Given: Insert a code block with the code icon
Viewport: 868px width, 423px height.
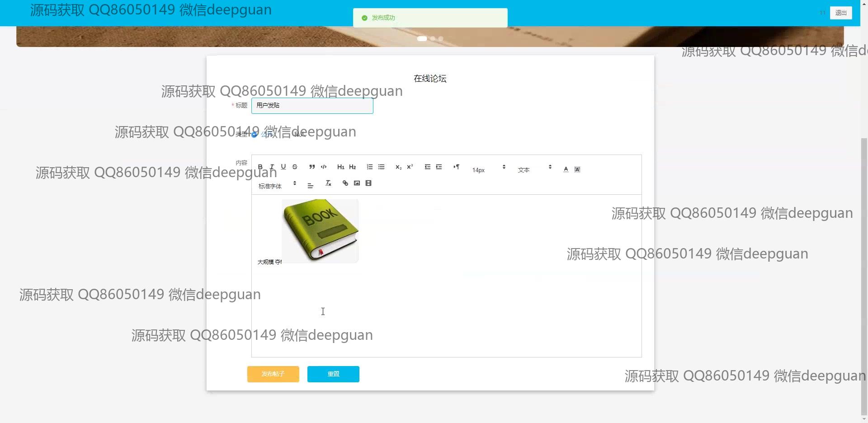Looking at the screenshot, I should pyautogui.click(x=324, y=167).
